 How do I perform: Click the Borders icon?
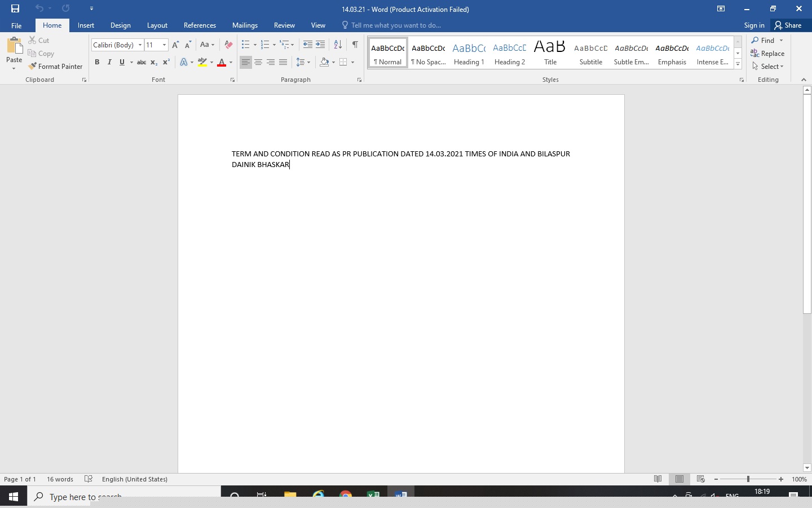343,62
